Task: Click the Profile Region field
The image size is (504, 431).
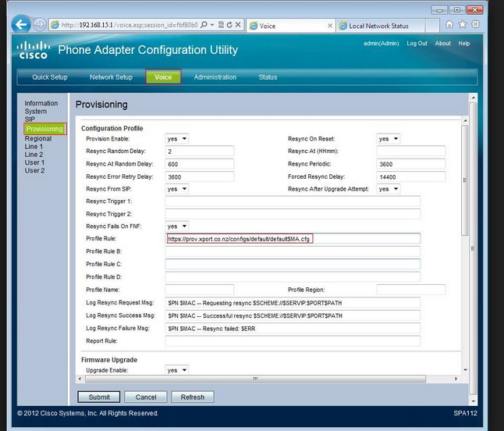Action: pyautogui.click(x=411, y=290)
